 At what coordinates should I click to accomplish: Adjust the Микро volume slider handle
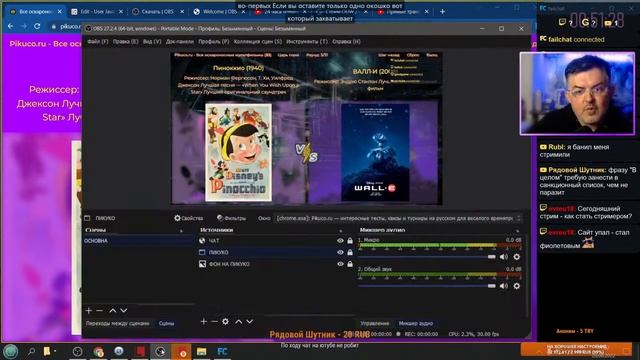pos(491,257)
